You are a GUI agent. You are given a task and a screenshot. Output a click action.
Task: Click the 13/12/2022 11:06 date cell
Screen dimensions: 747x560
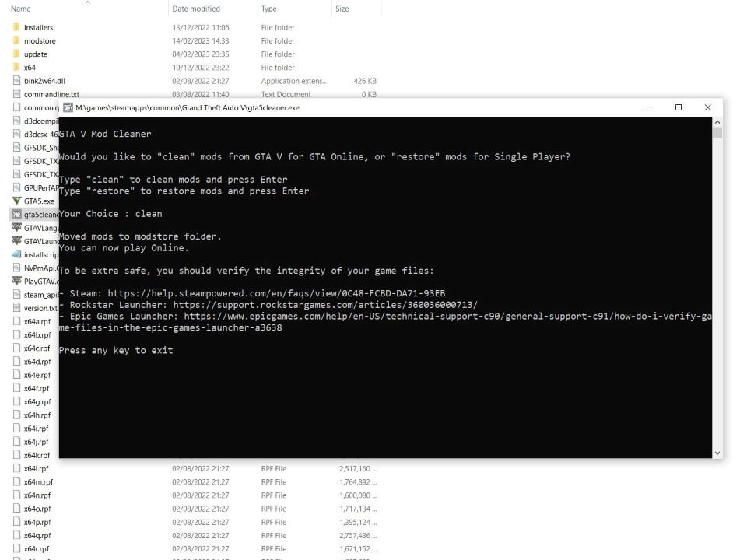tap(201, 28)
